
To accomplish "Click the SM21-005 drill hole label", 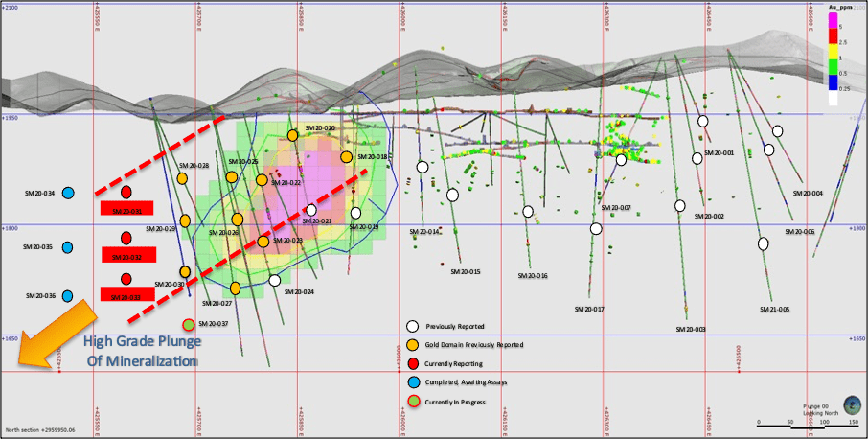I will tap(774, 310).
